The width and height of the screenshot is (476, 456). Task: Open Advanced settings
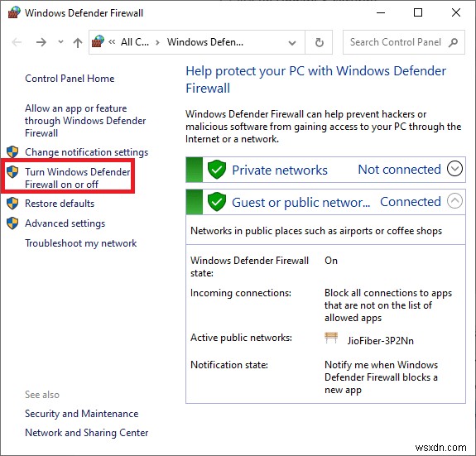click(x=65, y=223)
